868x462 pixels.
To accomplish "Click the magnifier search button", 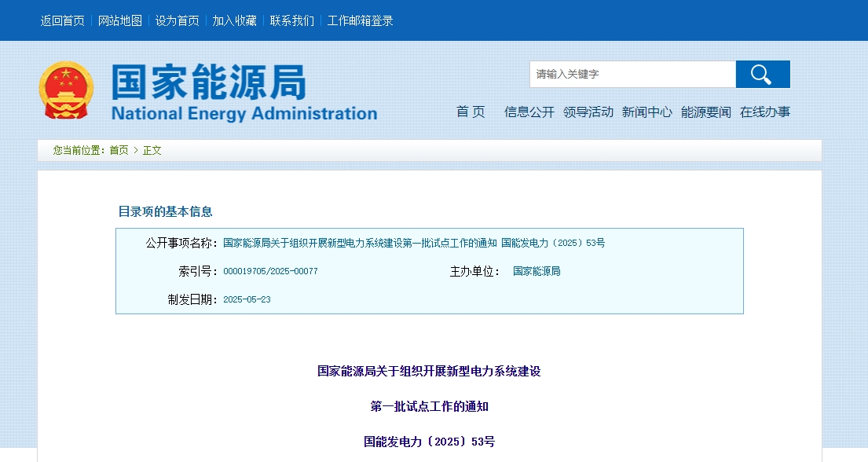I will click(763, 74).
